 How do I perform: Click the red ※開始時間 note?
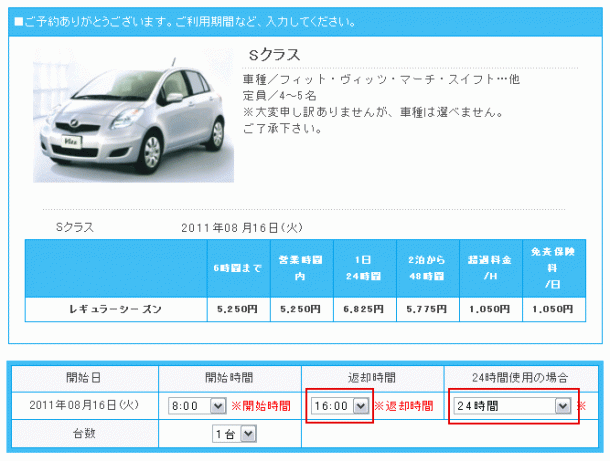tap(261, 406)
